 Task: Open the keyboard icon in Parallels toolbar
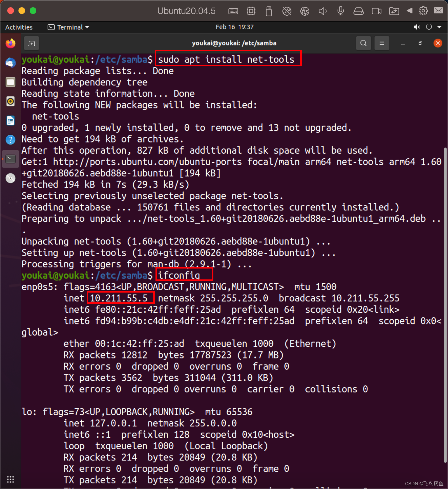[233, 11]
